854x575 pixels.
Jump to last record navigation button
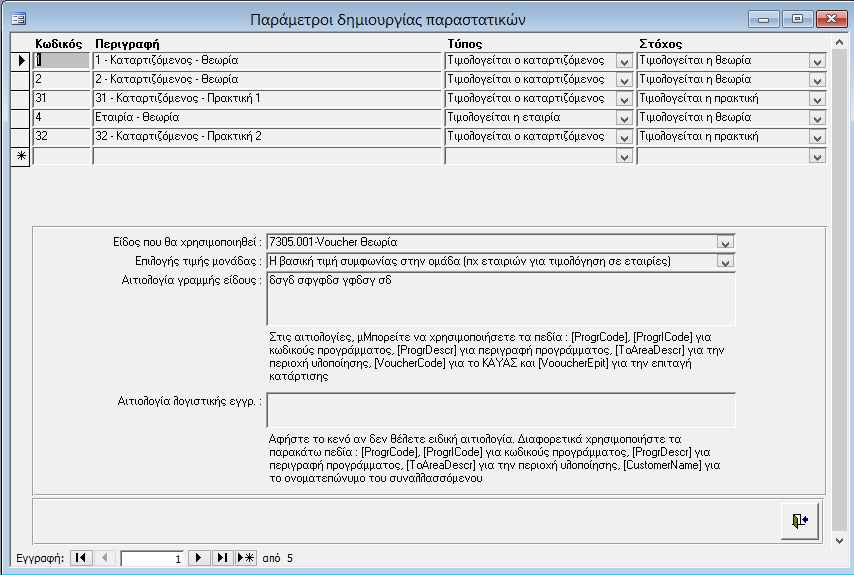pyautogui.click(x=222, y=558)
